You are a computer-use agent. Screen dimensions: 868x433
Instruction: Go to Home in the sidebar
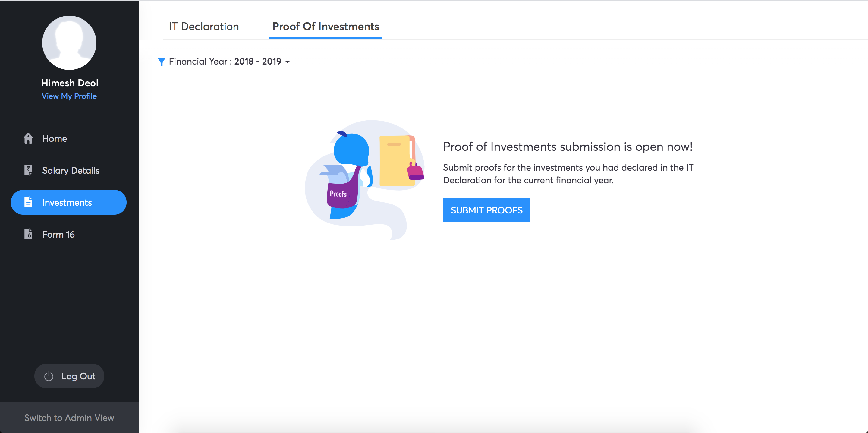(x=55, y=139)
